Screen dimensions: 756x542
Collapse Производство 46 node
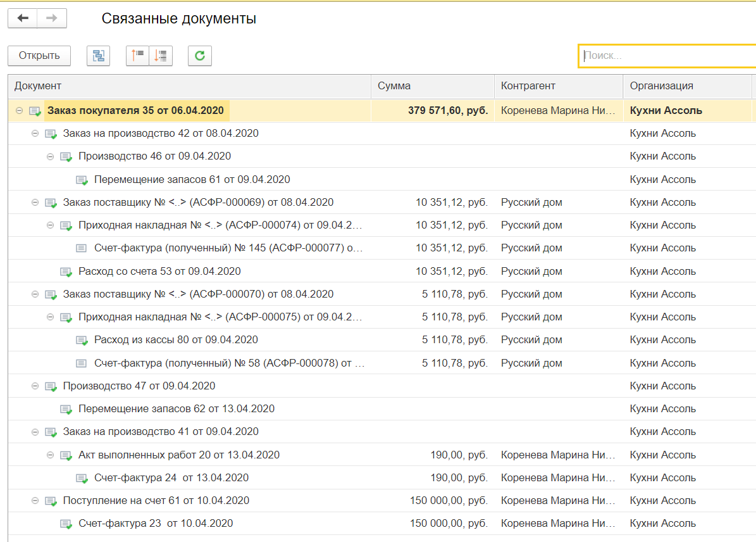pos(50,156)
